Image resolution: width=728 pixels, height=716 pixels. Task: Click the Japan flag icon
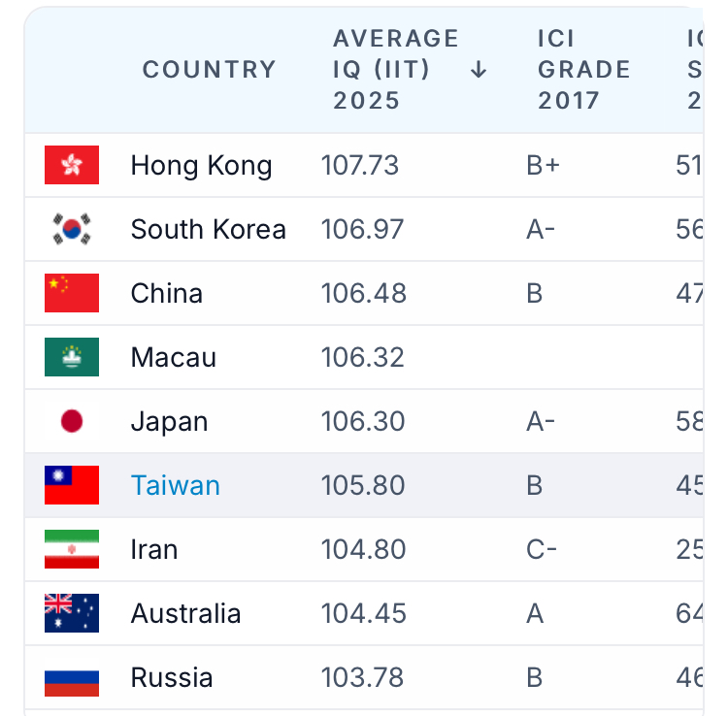pos(72,421)
